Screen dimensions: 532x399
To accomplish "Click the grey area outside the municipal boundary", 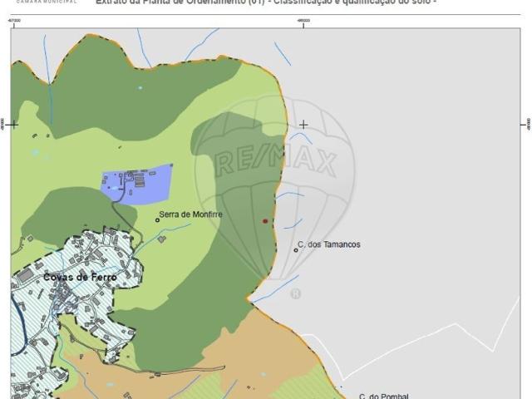I will coord(416,166).
